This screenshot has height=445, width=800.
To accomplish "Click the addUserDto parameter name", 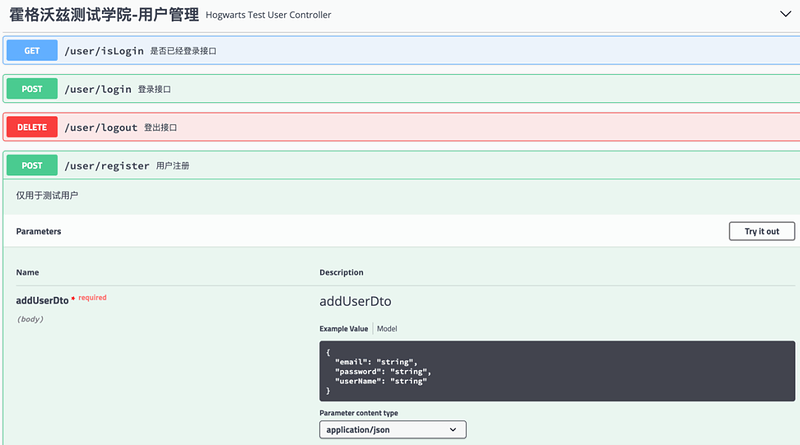I will (42, 299).
